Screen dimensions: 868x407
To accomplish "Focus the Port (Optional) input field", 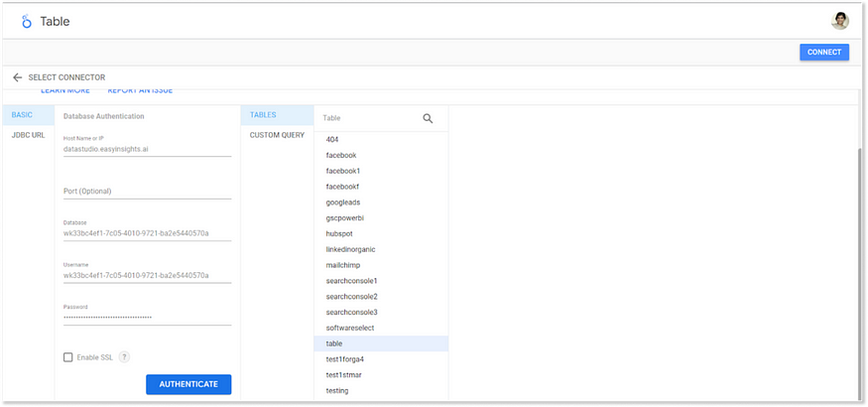I will pyautogui.click(x=147, y=191).
